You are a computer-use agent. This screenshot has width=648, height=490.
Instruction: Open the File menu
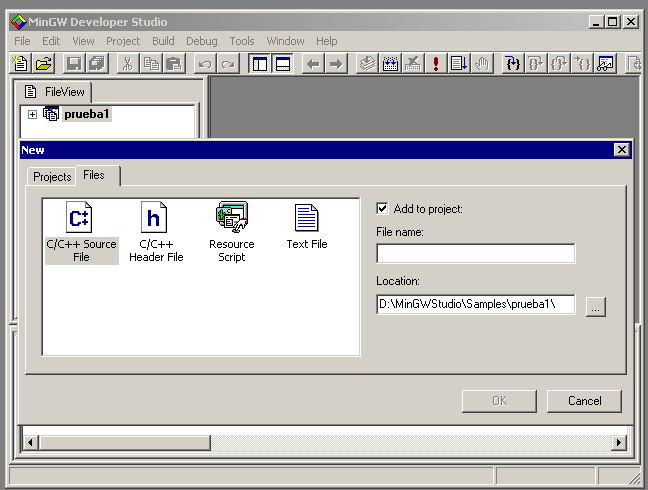pyautogui.click(x=22, y=41)
